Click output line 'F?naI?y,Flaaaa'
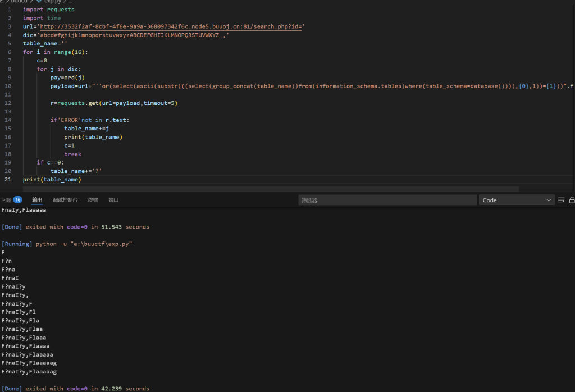The image size is (575, 392). click(x=26, y=346)
